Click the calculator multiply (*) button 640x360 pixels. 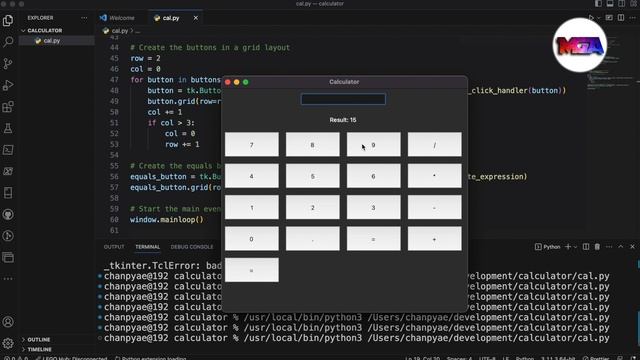pos(434,176)
